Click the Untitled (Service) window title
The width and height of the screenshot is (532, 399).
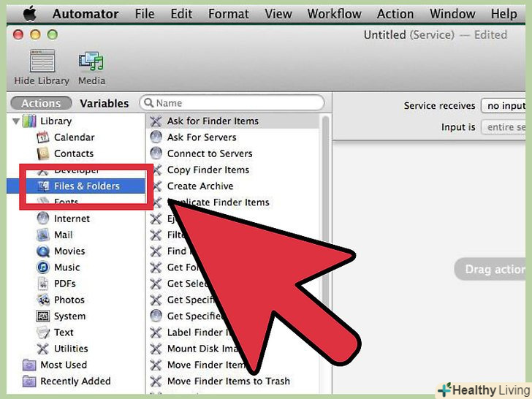pos(408,34)
